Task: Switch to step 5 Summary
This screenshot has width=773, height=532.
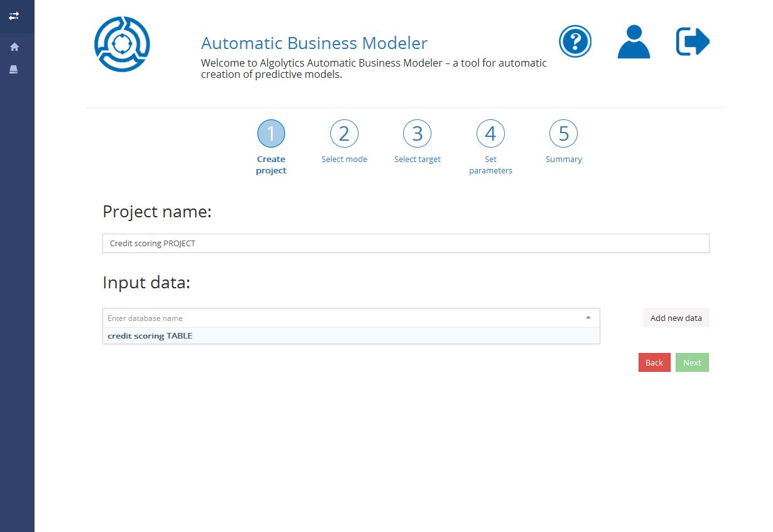Action: coord(563,134)
